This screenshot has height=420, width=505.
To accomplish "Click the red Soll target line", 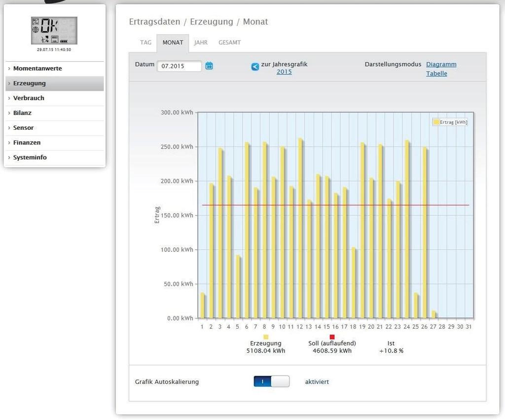I will click(335, 205).
